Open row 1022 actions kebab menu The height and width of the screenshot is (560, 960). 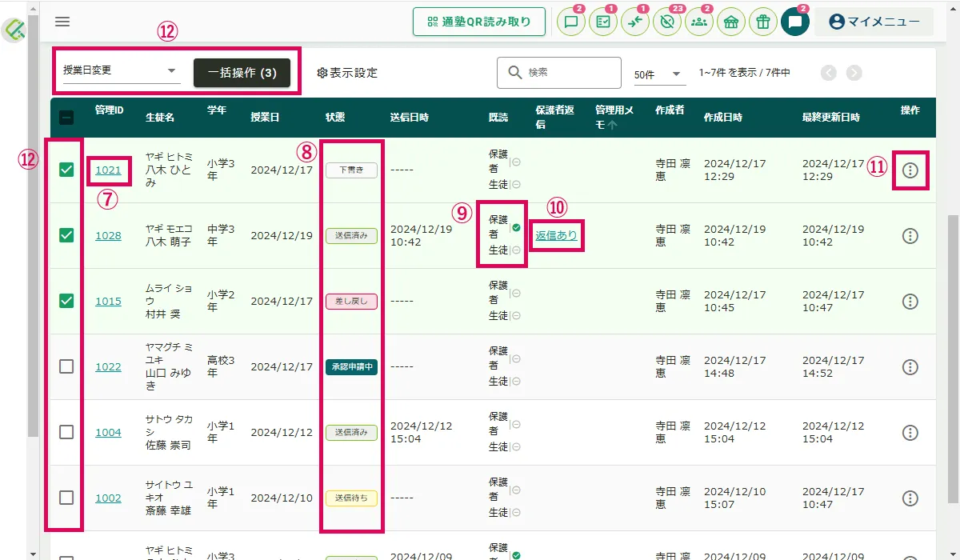click(x=910, y=367)
